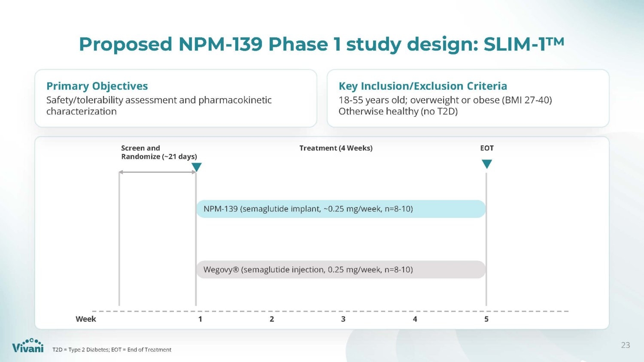Click the 'Key Inclusion/Exclusion Criteria' heading
Screen dimensions: 644x362
tap(423, 86)
